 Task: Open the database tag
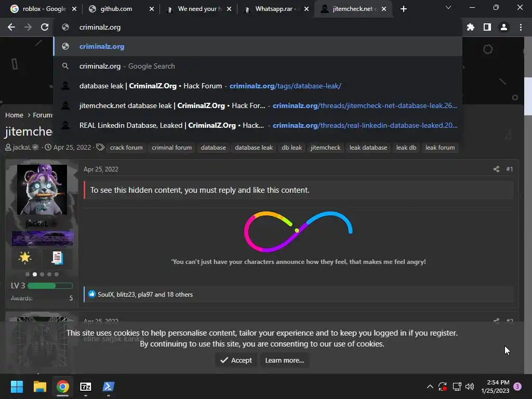pyautogui.click(x=213, y=148)
